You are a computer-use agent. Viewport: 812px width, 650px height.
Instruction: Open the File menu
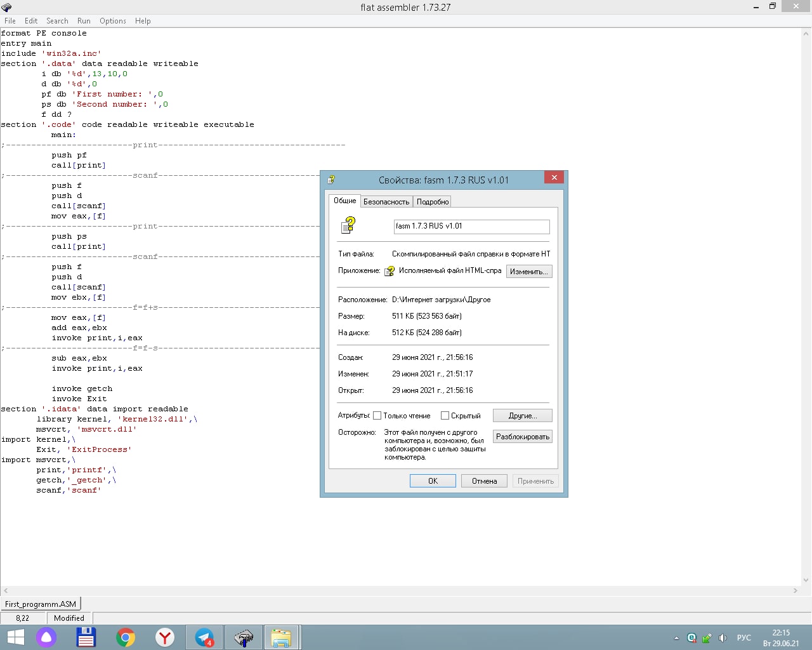point(10,21)
